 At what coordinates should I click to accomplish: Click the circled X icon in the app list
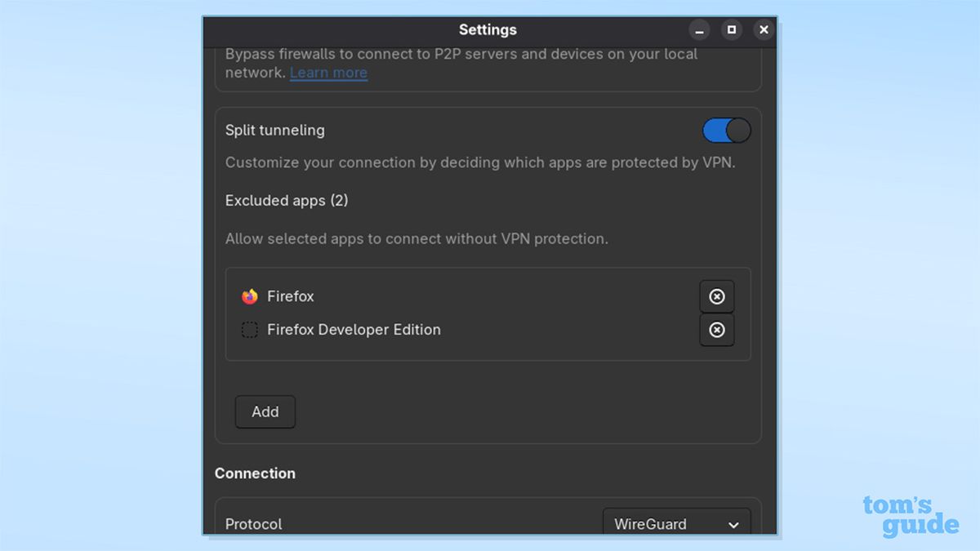[x=716, y=296]
